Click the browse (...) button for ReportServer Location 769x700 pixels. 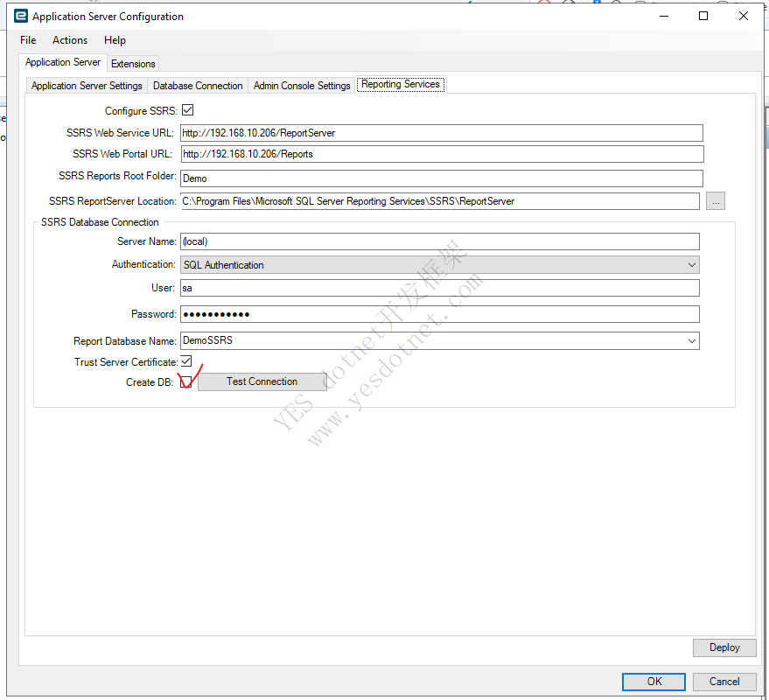pyautogui.click(x=716, y=201)
